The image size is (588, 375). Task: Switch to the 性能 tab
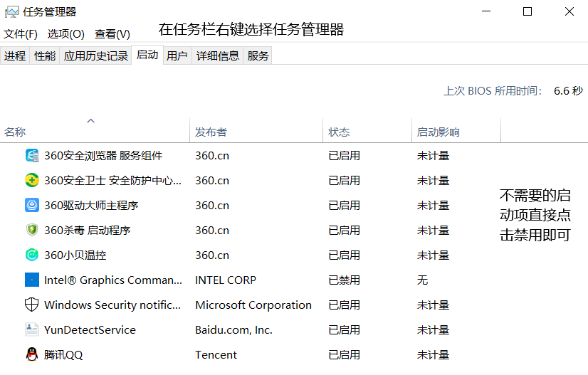click(45, 56)
